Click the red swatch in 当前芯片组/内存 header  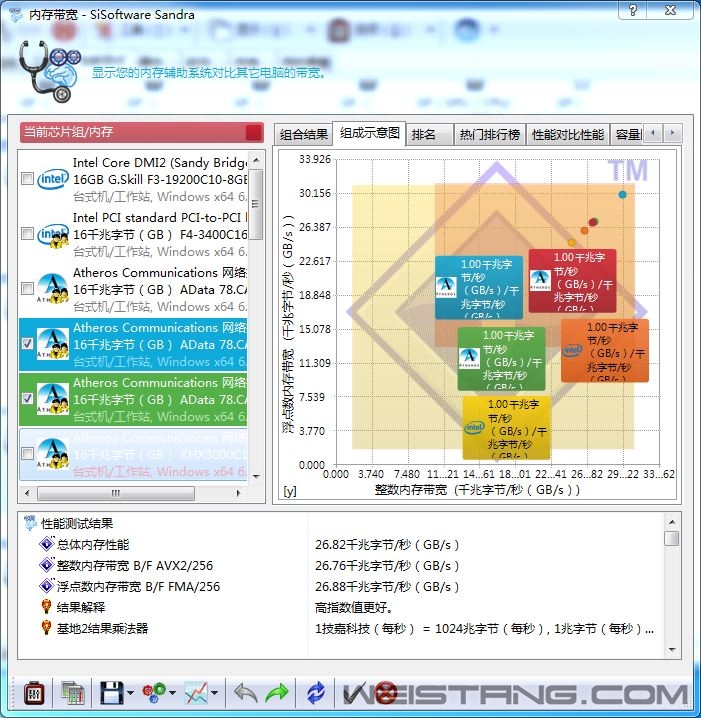point(254,132)
